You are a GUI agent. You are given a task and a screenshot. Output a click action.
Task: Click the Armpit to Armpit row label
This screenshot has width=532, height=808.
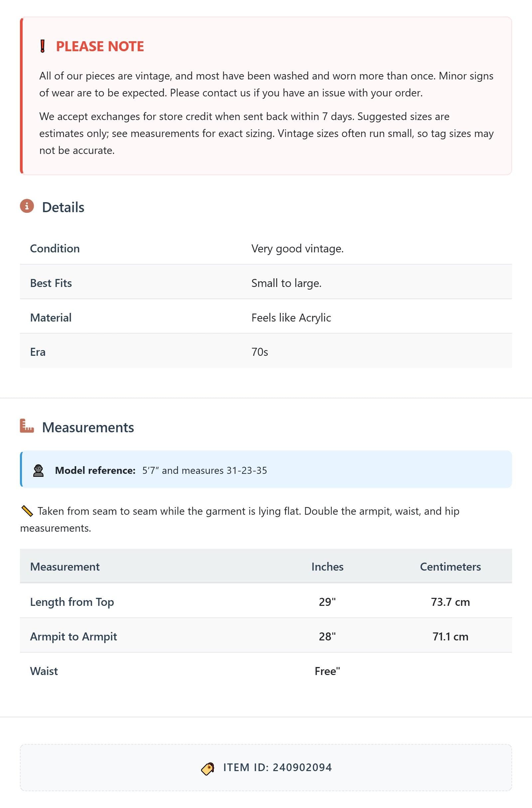pos(74,636)
